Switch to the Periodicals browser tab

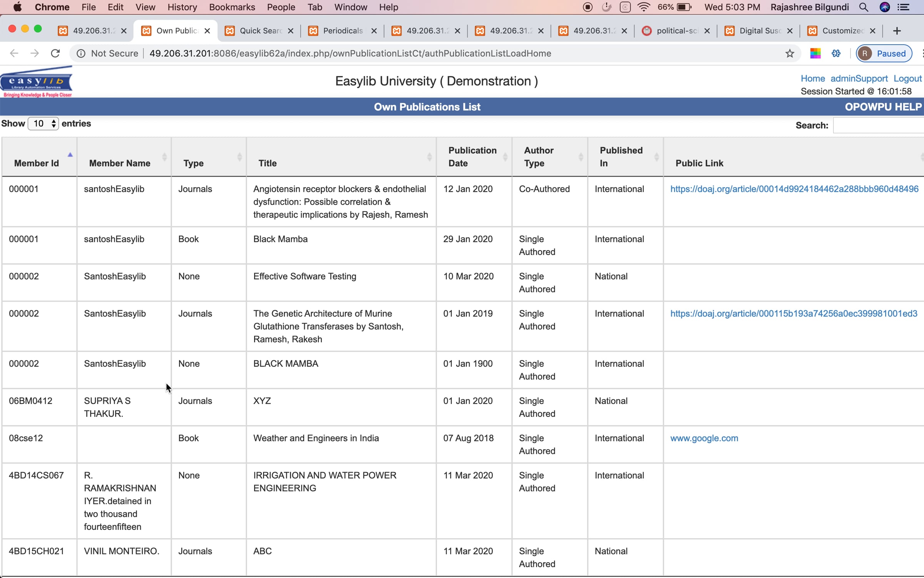point(343,31)
